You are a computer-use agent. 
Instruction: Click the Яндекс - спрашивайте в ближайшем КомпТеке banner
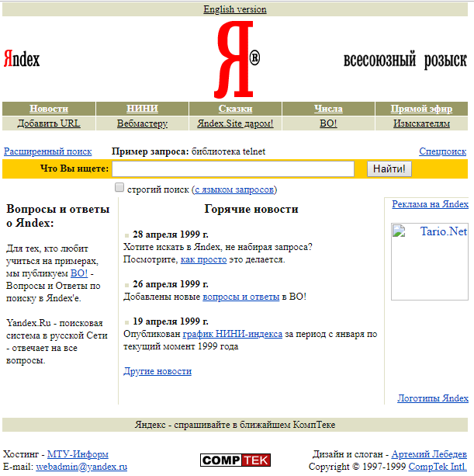click(x=235, y=425)
